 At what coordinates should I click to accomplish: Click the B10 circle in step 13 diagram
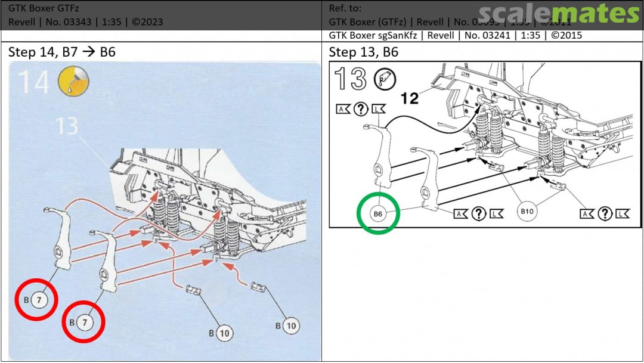tap(527, 211)
